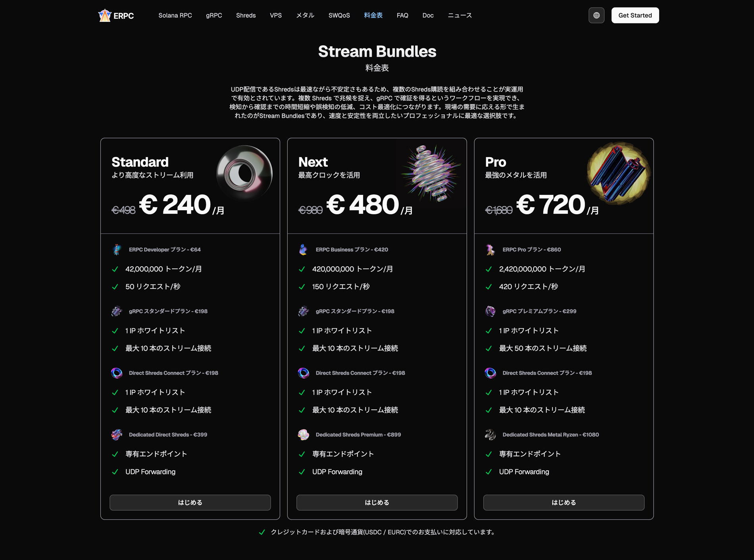Select the Dedicated Shreds Metal Ryzen icon
Image resolution: width=754 pixels, height=560 pixels.
point(490,435)
